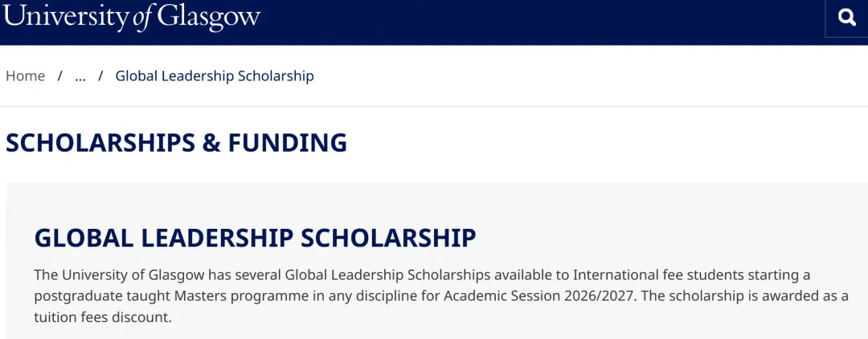Image resolution: width=868 pixels, height=339 pixels.
Task: Click the italic 'of' in the logo
Action: 142,18
